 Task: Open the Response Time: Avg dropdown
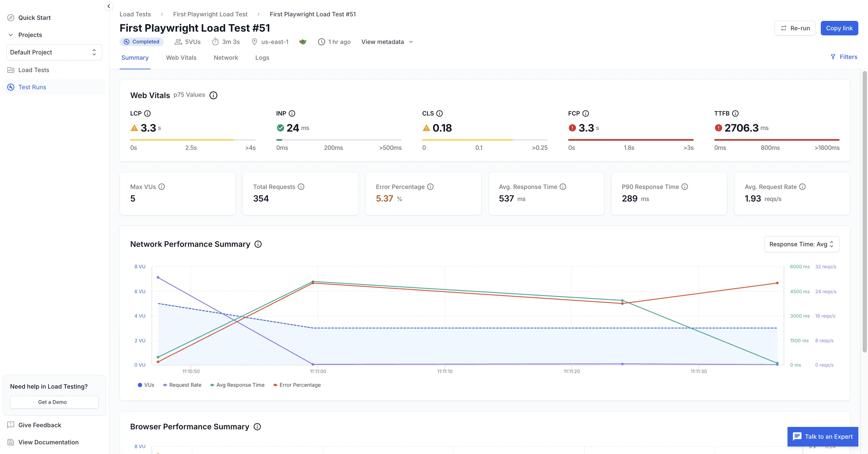coord(801,244)
